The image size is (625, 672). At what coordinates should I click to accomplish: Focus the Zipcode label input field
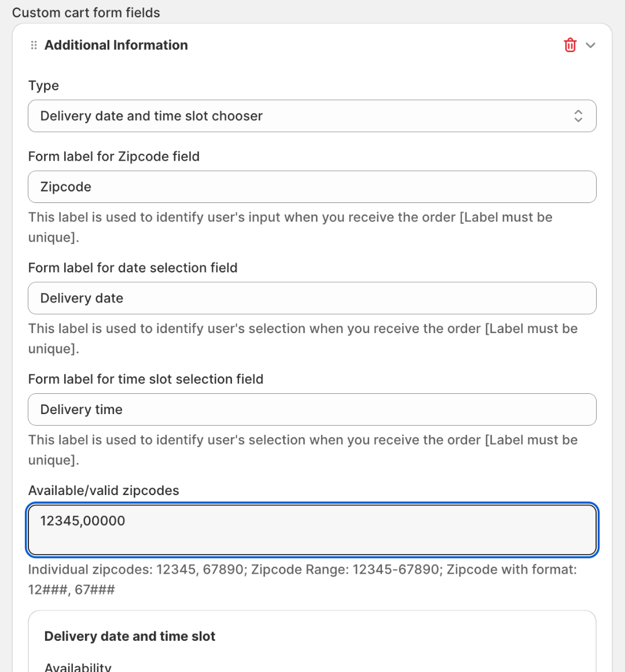[311, 187]
